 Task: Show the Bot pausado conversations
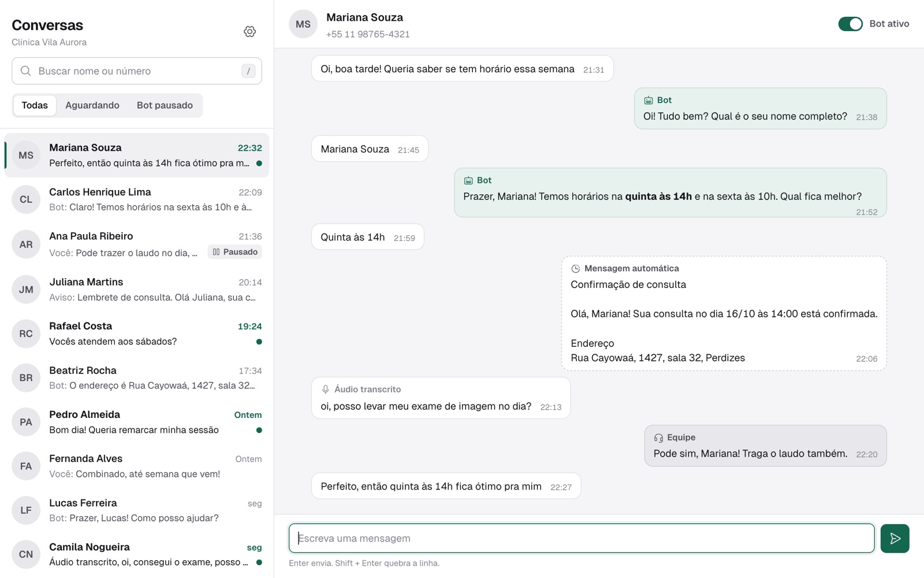tap(165, 105)
